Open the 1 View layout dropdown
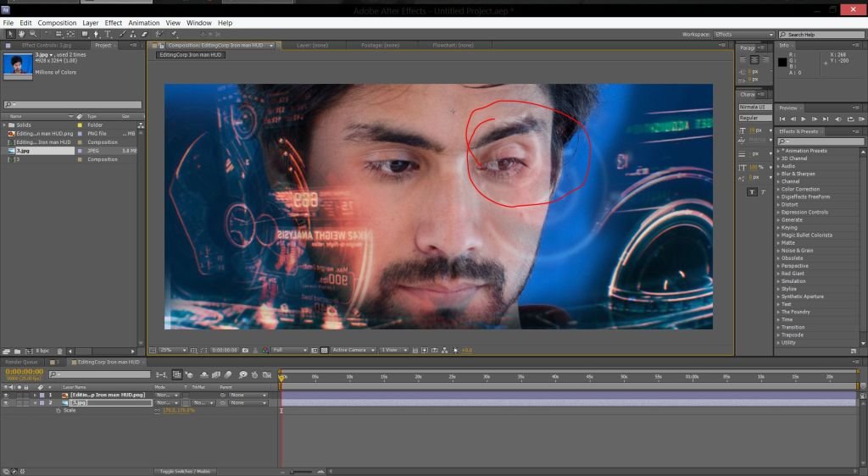This screenshot has height=476, width=868. pos(394,350)
